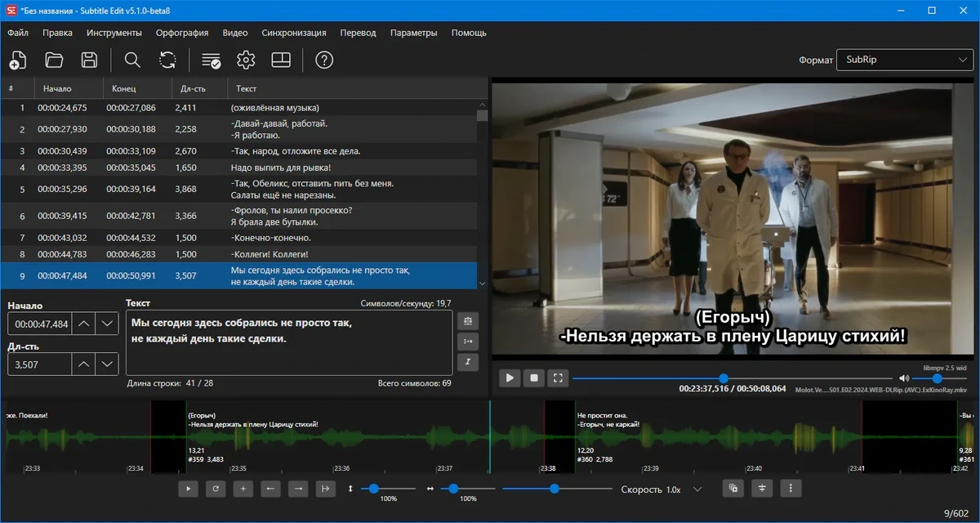Set end with the right arrow button

(x=298, y=489)
